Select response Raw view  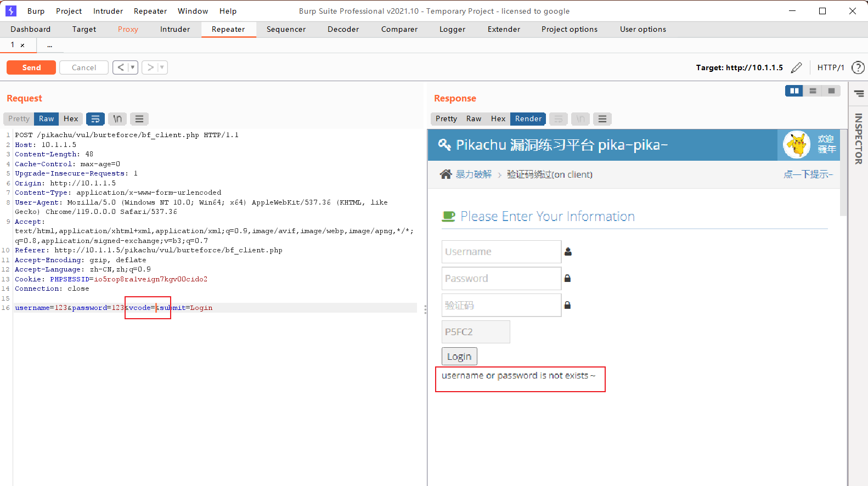[474, 118]
